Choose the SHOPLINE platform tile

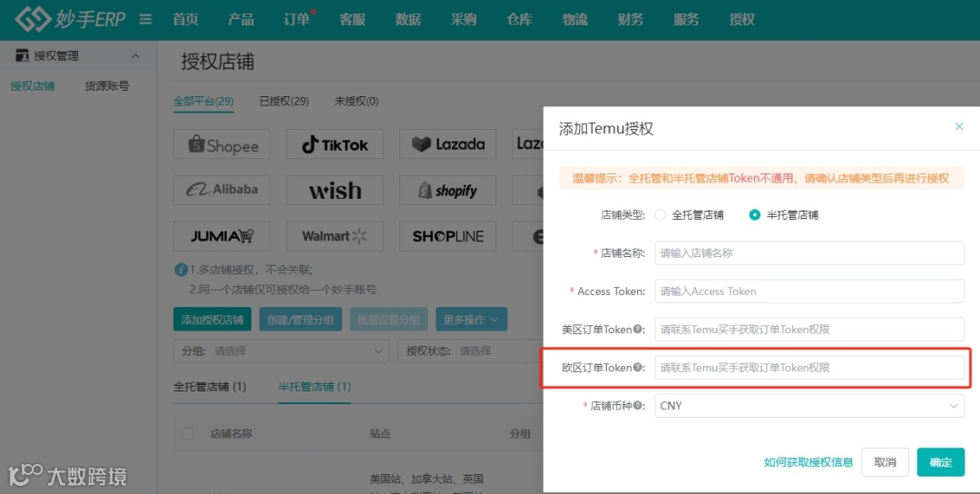click(x=447, y=236)
